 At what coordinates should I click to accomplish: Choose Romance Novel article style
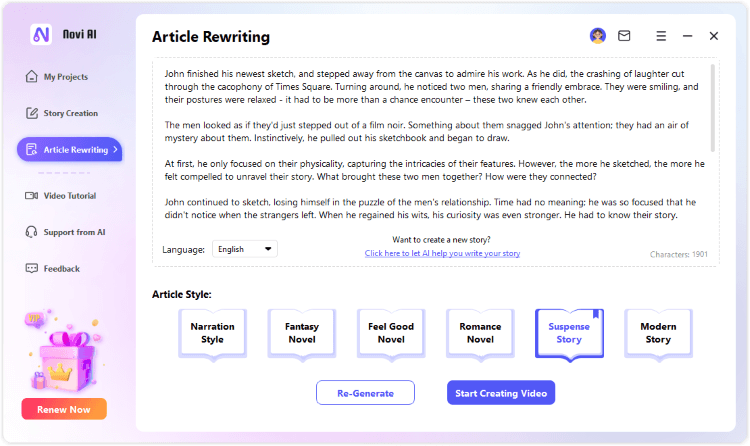[480, 334]
